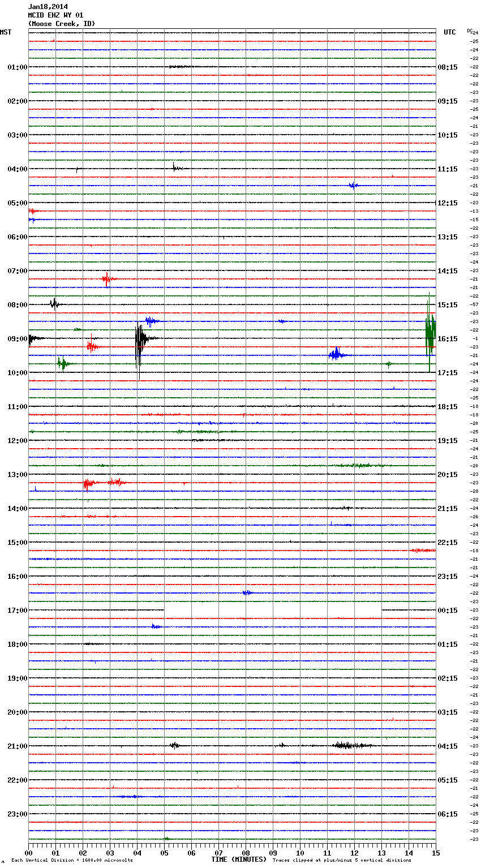Click the '05' tick label on minutes axis
This screenshot has width=481, height=868.
coord(164,853)
